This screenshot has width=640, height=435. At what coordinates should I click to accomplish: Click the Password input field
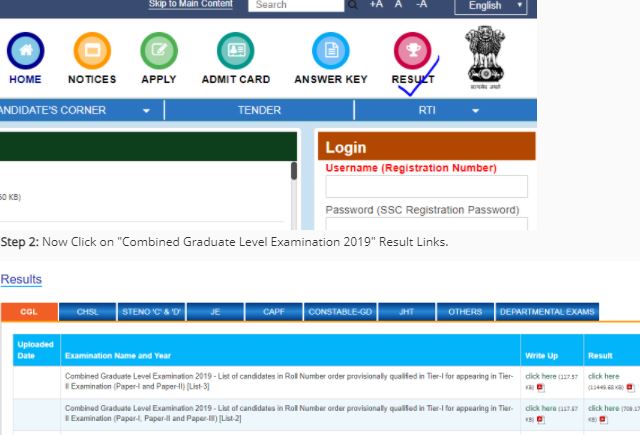(427, 224)
